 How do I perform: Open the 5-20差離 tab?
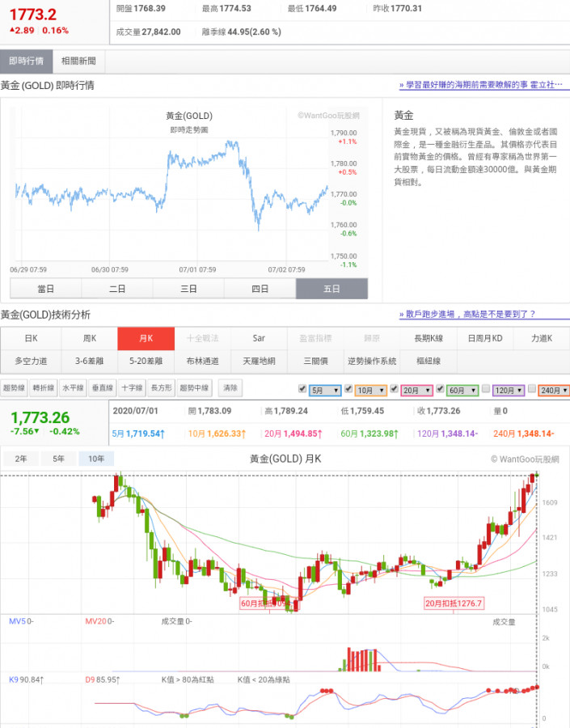click(x=146, y=362)
